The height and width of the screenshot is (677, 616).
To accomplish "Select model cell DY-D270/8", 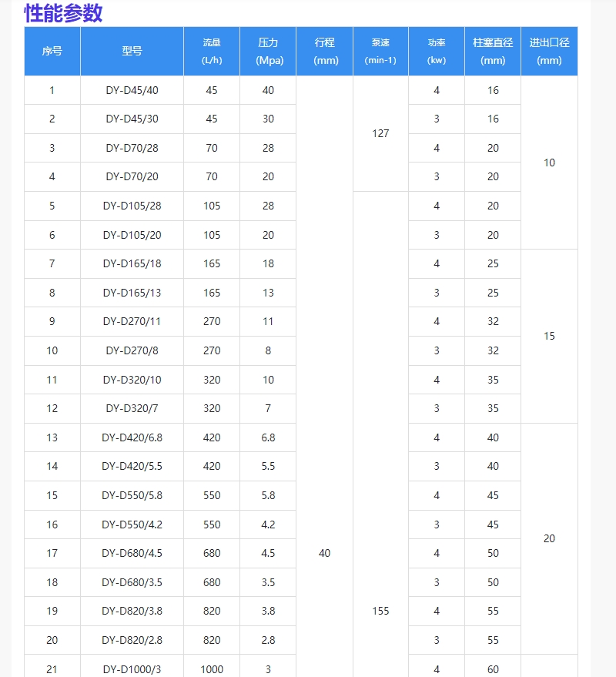I will coord(132,350).
